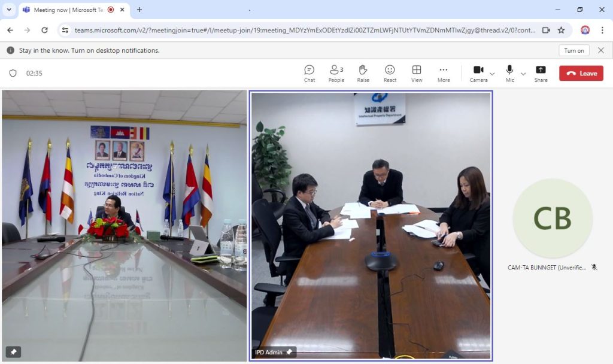Open the browser tab search dropdown
Image resolution: width=613 pixels, height=364 pixels.
click(9, 10)
